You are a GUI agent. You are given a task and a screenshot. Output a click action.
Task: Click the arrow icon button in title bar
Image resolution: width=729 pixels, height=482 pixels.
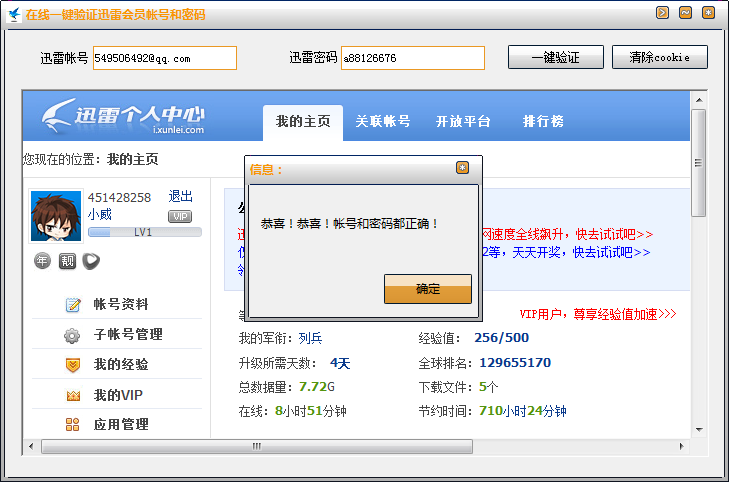pyautogui.click(x=663, y=13)
